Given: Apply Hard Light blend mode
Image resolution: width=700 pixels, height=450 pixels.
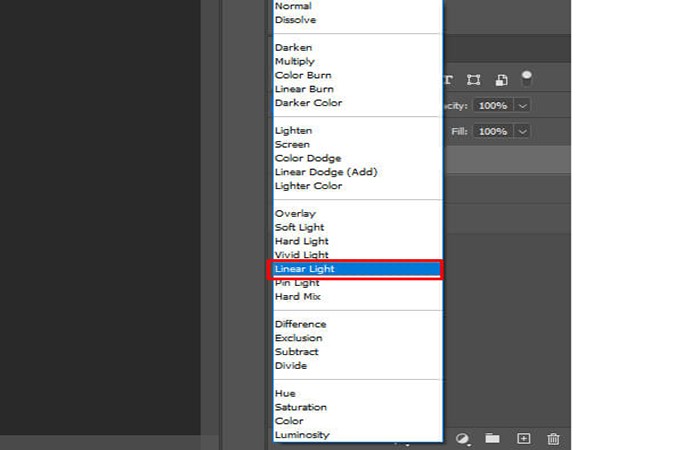Looking at the screenshot, I should click(358, 241).
